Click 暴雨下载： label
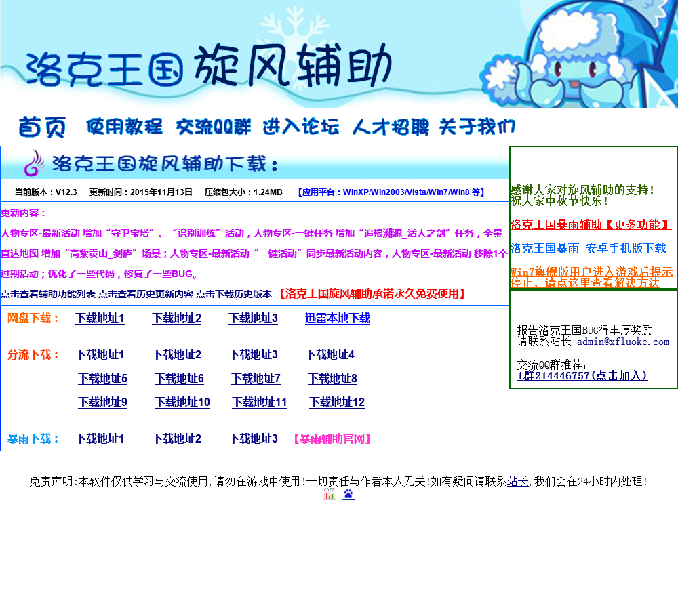The height and width of the screenshot is (616, 678). [33, 438]
